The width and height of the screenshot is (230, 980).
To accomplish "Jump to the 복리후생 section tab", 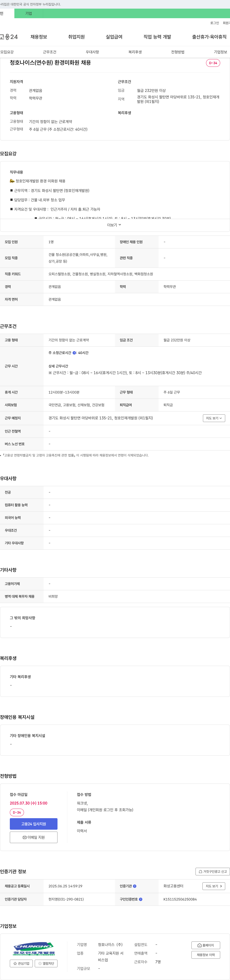I will point(135,52).
